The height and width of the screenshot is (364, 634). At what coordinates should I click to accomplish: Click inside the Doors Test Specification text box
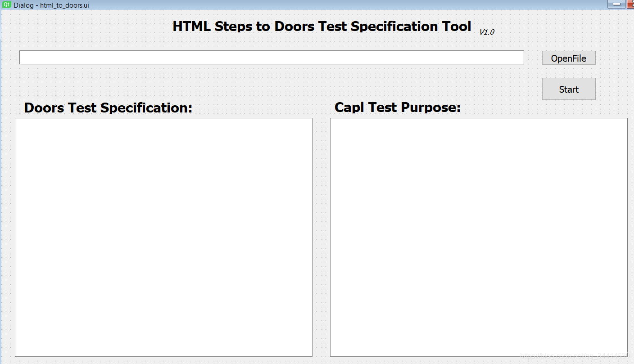[163, 237]
